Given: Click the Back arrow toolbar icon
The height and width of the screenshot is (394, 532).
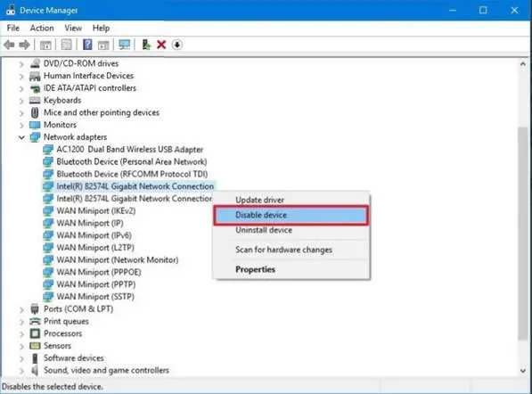Looking at the screenshot, I should pyautogui.click(x=9, y=45).
